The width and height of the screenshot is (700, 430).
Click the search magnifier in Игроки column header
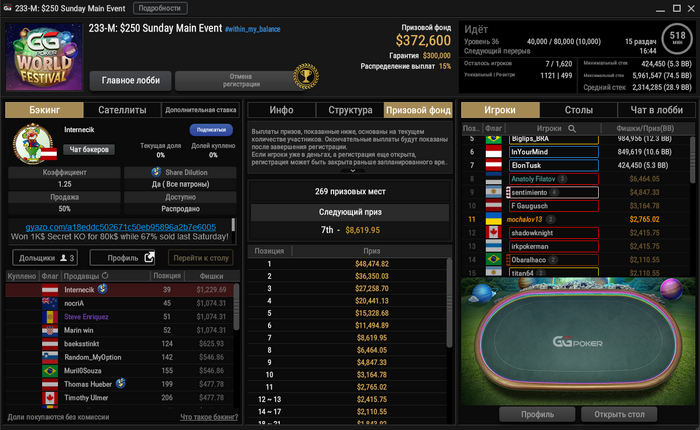tap(572, 129)
